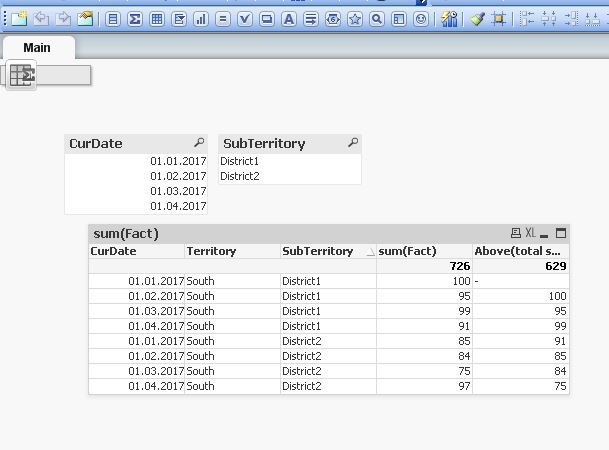The height and width of the screenshot is (450, 609).
Task: Click the Create Custom Object smiley icon
Action: tap(421, 19)
